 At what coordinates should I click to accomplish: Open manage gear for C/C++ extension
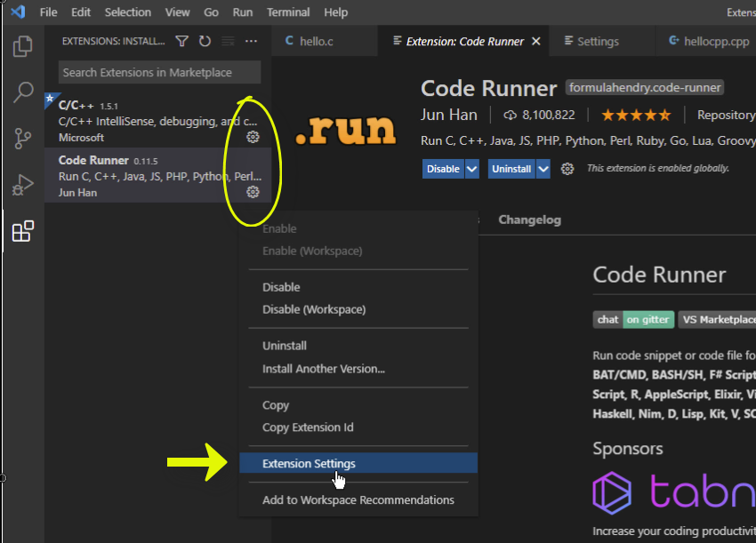tap(253, 138)
